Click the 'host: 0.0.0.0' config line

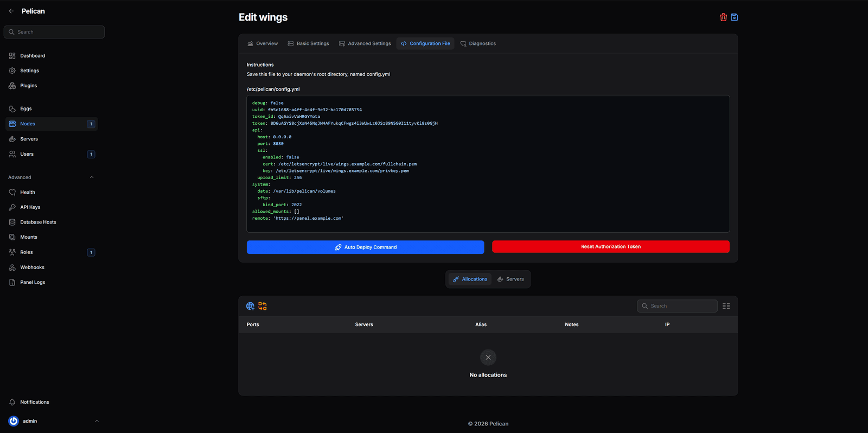click(275, 137)
